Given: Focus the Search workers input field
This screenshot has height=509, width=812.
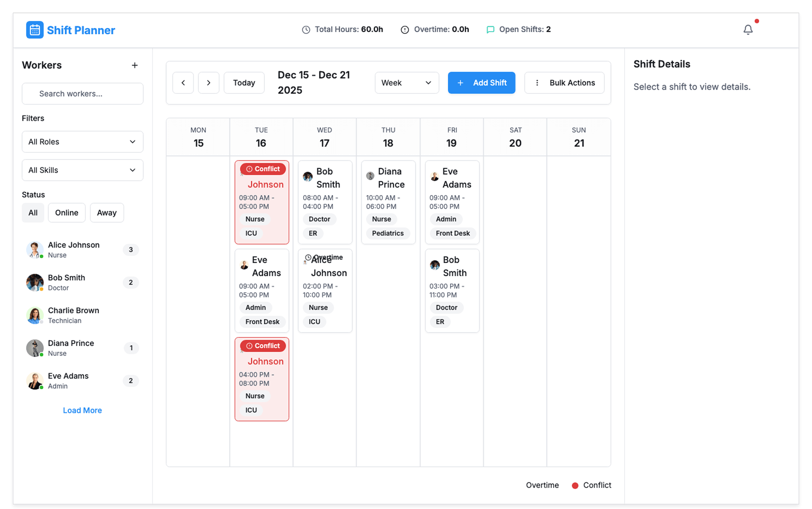Looking at the screenshot, I should click(82, 94).
